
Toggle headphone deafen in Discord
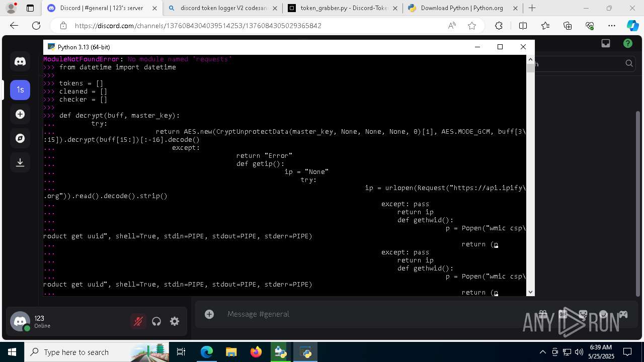[156, 321]
